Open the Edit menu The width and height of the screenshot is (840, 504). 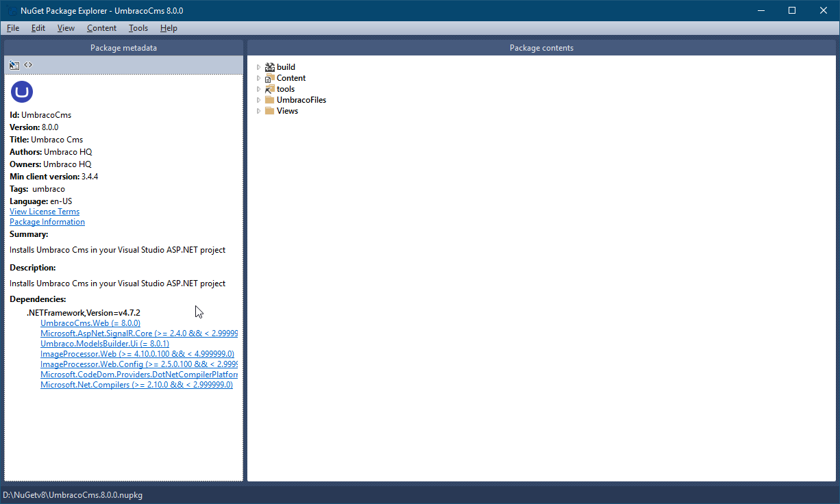coord(38,28)
